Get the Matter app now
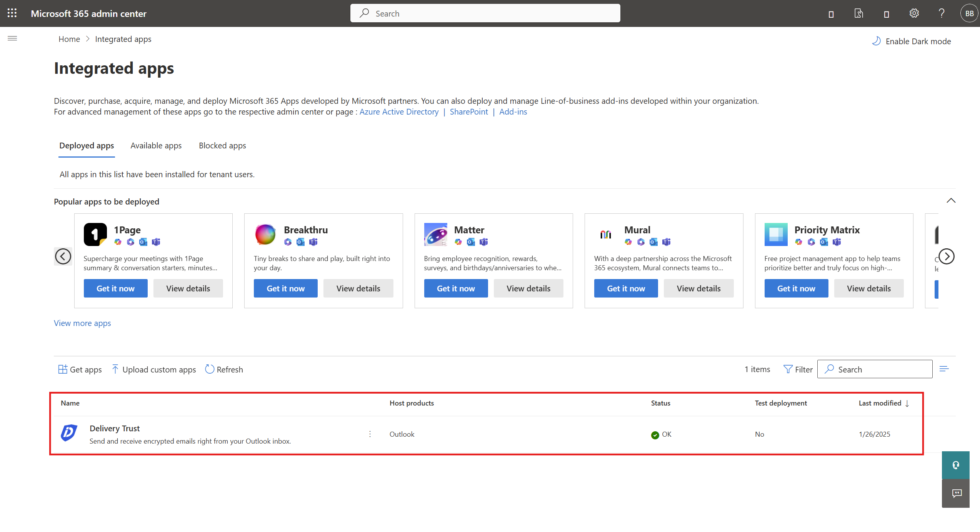Screen dimensions: 980x532 (x=456, y=288)
